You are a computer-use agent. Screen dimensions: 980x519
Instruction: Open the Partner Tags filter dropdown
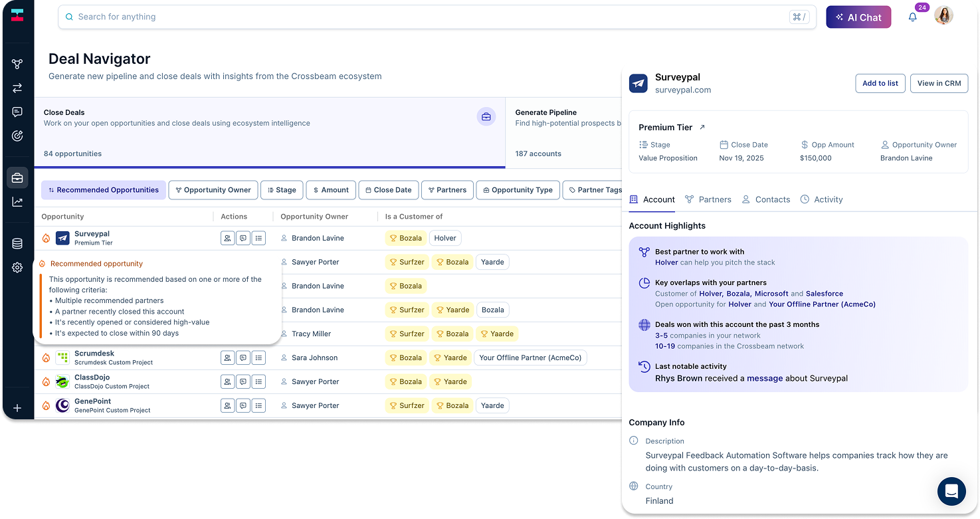pyautogui.click(x=593, y=190)
